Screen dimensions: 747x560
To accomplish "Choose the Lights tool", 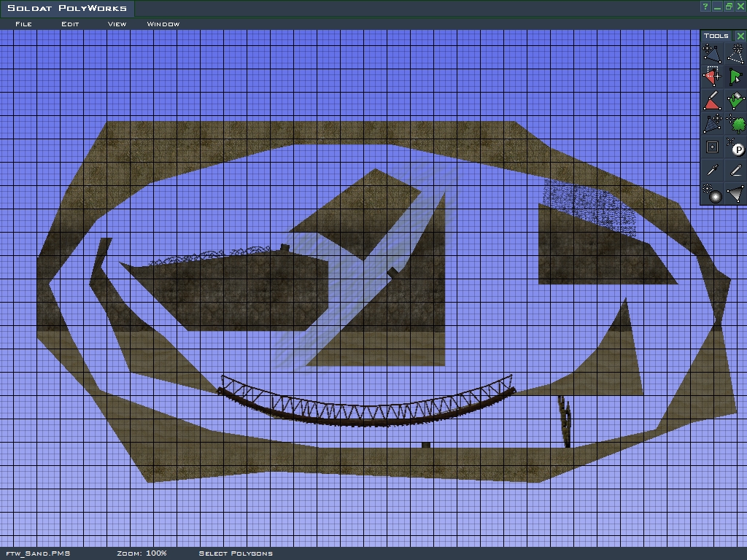I will (712, 194).
